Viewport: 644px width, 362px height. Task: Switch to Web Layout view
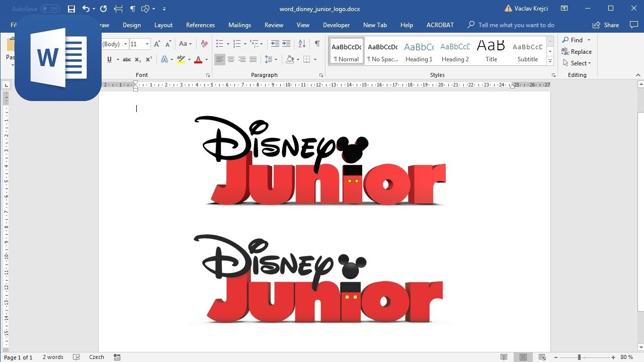[542, 357]
